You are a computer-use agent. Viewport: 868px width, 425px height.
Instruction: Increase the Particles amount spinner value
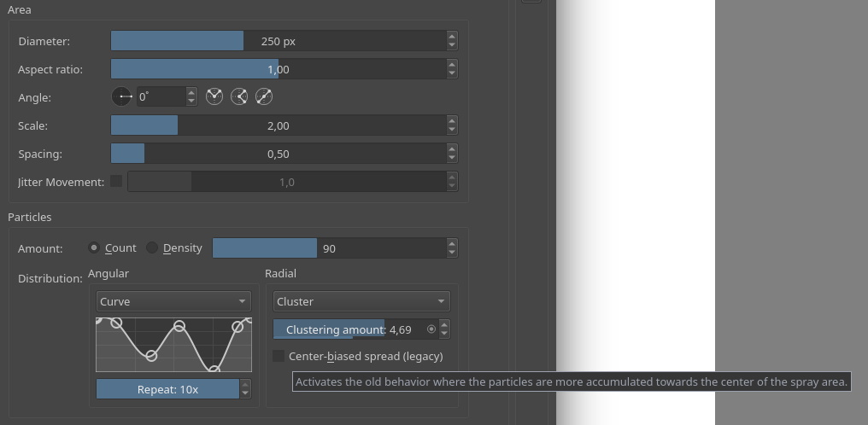tap(452, 244)
